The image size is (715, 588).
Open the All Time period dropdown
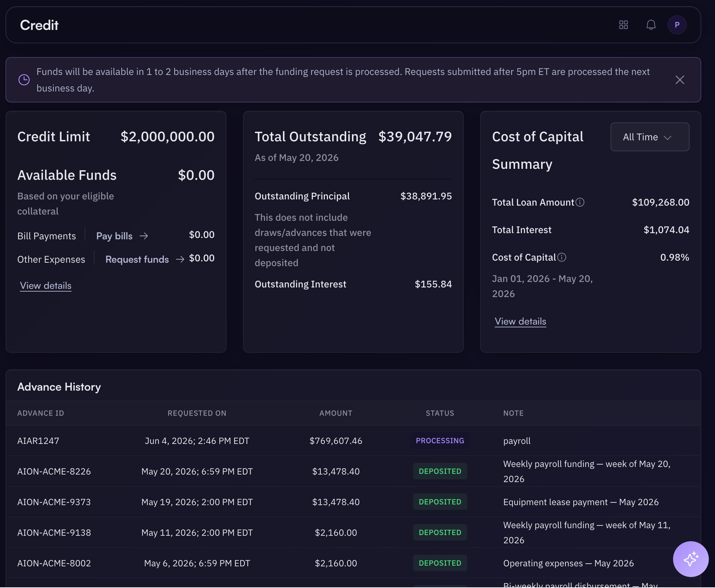tap(650, 137)
